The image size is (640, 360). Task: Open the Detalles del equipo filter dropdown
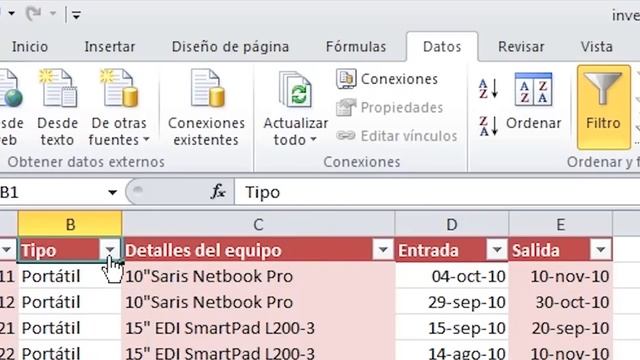tap(383, 249)
